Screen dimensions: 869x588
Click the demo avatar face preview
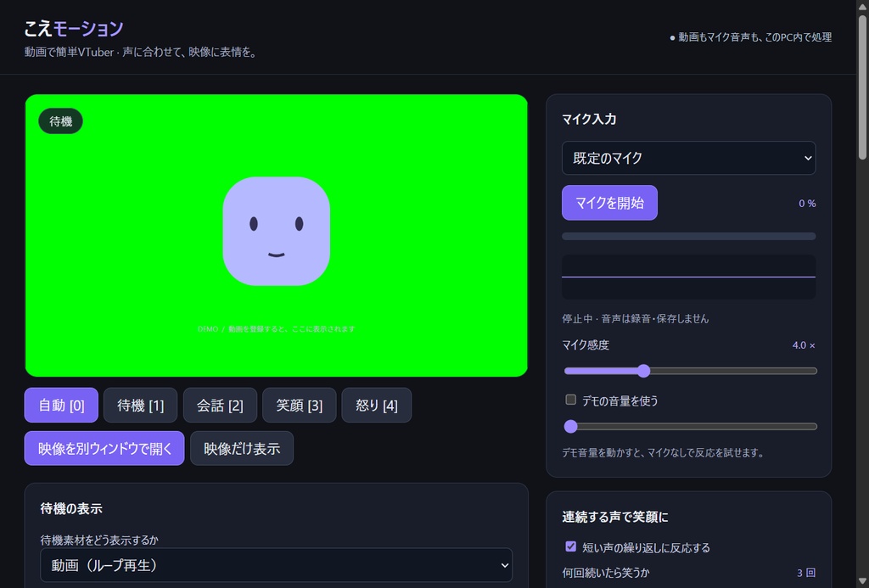(x=276, y=231)
